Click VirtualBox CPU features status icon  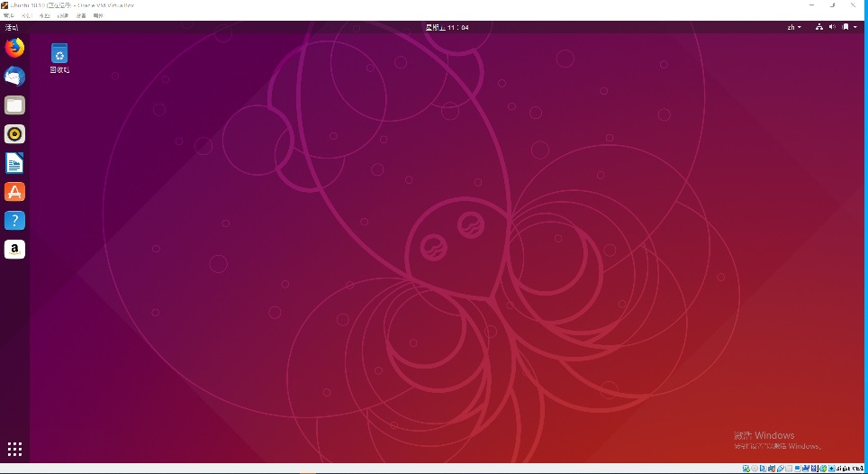[x=814, y=469]
